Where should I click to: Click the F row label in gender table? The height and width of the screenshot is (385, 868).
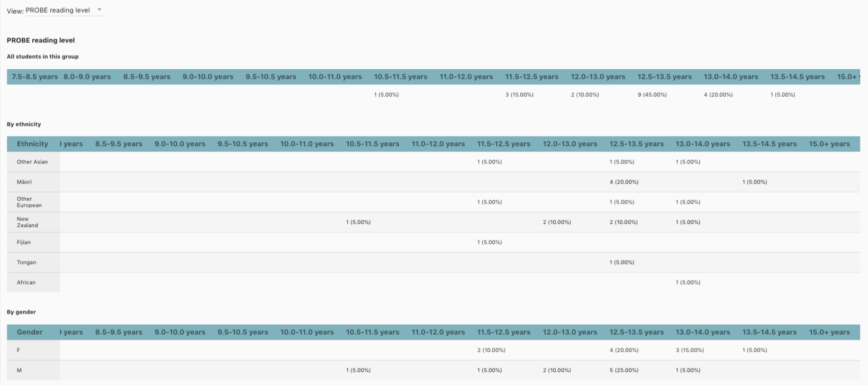click(x=19, y=350)
